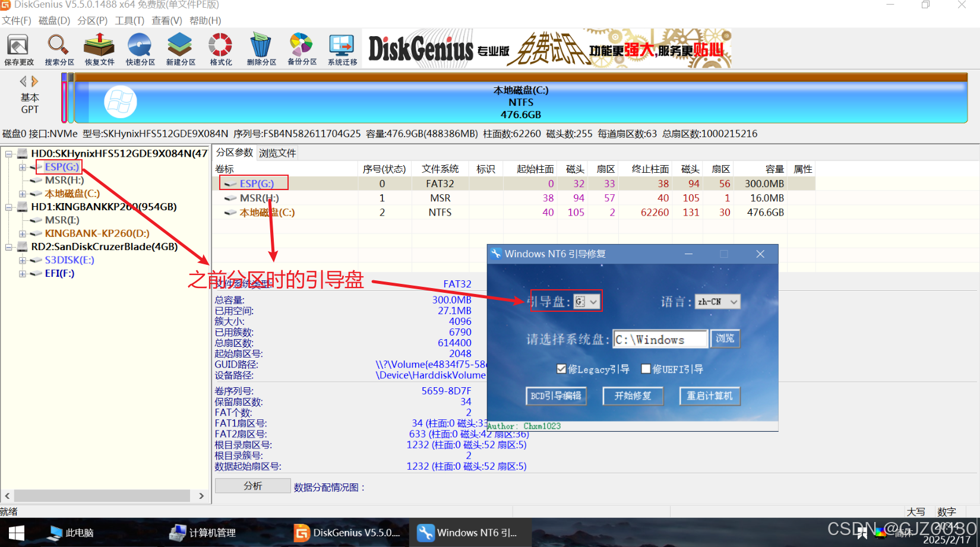Select the HD0 SKHynix disk icon in tree
Viewport: 980px width, 547px height.
[23, 153]
